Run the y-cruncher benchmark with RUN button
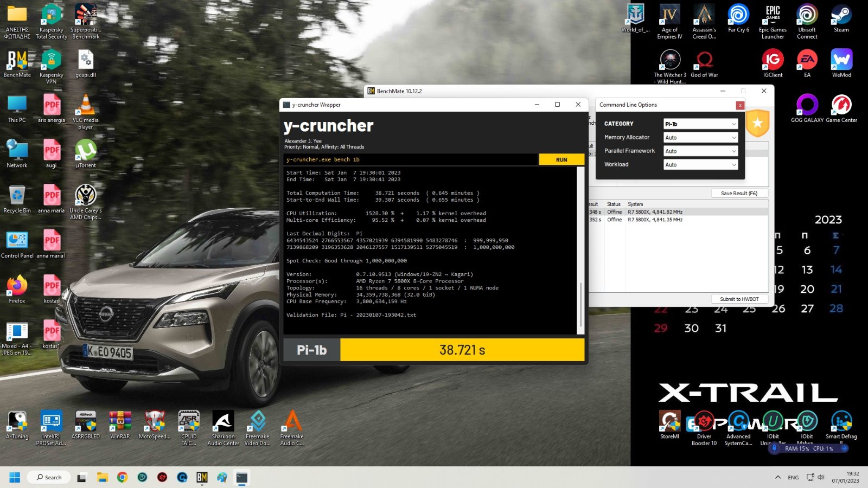Image resolution: width=868 pixels, height=488 pixels. [561, 159]
